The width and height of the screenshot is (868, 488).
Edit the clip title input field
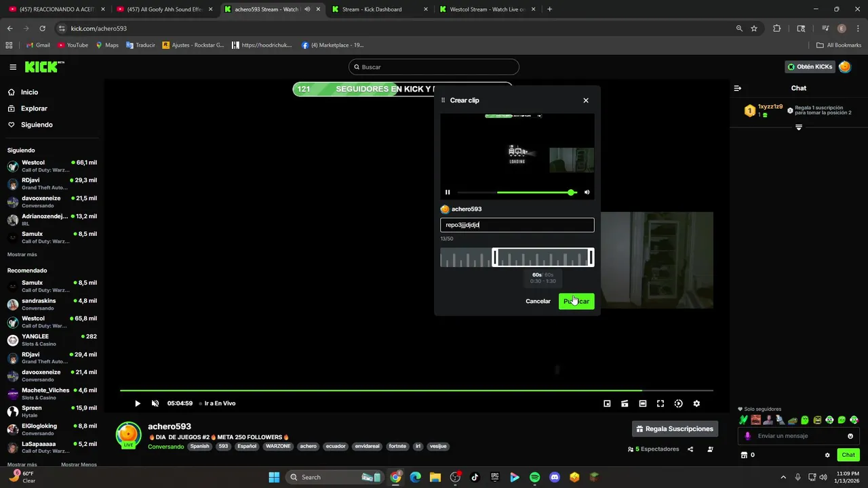pos(517,225)
